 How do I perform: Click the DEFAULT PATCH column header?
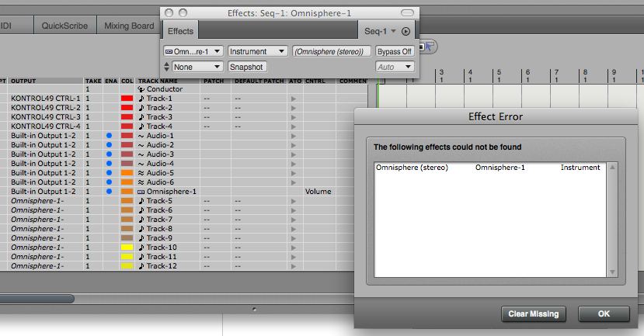point(259,81)
